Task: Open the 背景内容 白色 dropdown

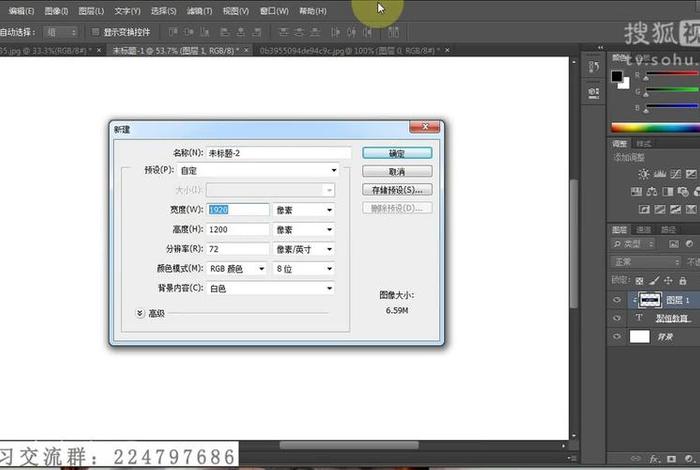Action: [x=271, y=288]
